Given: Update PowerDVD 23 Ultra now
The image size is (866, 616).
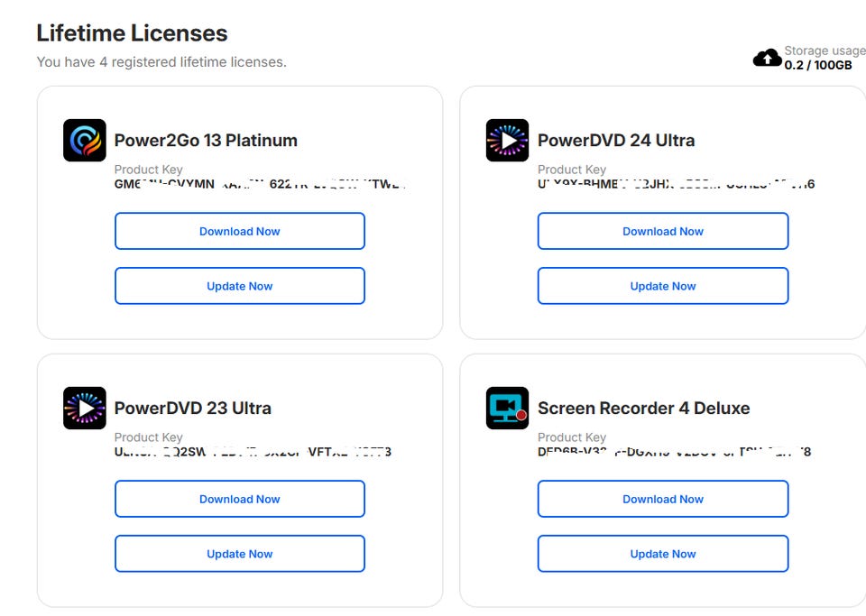Looking at the screenshot, I should pos(240,554).
